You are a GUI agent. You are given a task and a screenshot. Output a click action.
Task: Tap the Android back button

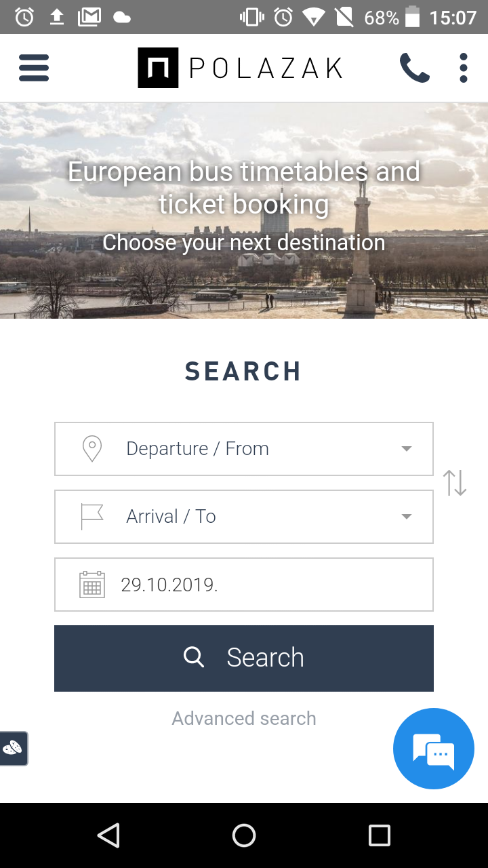coord(108,835)
